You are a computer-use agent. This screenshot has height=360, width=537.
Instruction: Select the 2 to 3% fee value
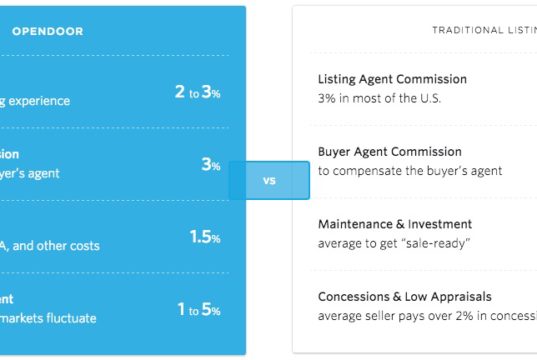click(x=198, y=92)
